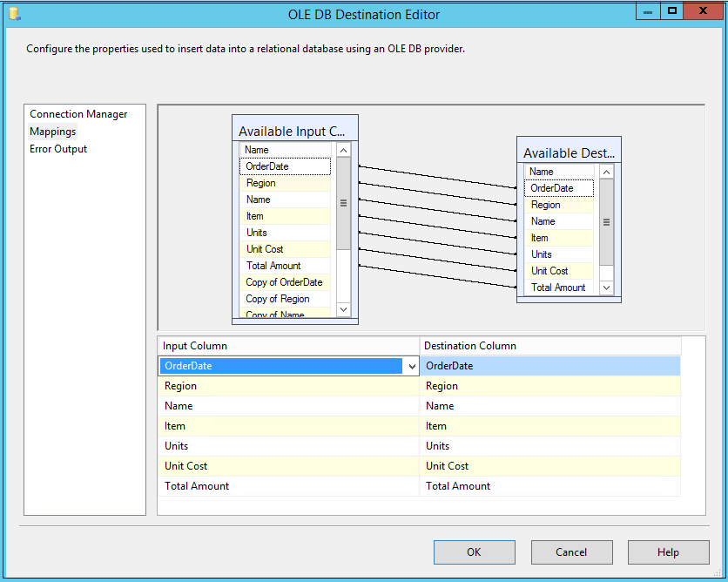Select Copy of OrderDate input column

pyautogui.click(x=285, y=282)
